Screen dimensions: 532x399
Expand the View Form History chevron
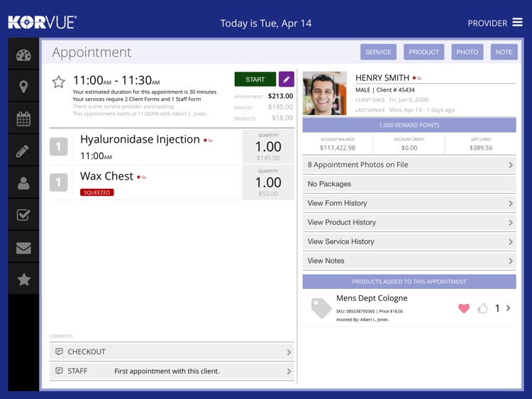pos(511,204)
